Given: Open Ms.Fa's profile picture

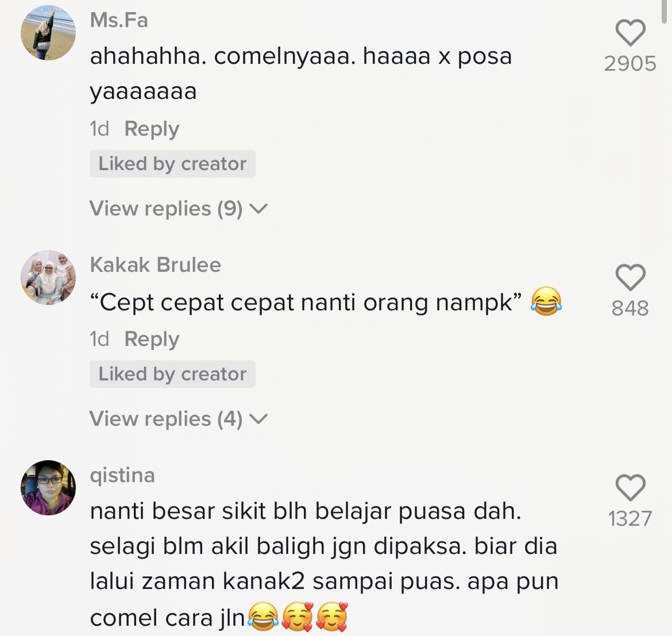Looking at the screenshot, I should click(x=48, y=33).
